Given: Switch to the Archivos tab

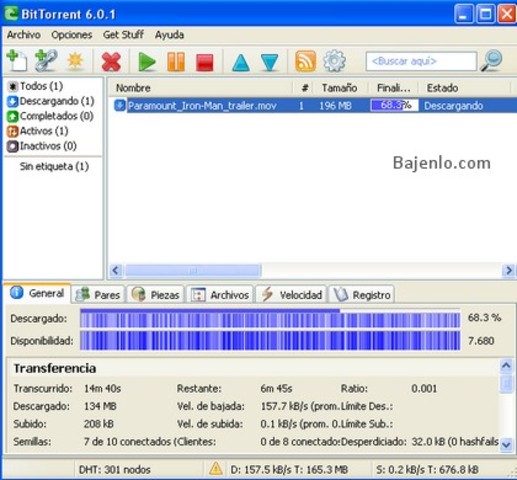Looking at the screenshot, I should [x=220, y=295].
